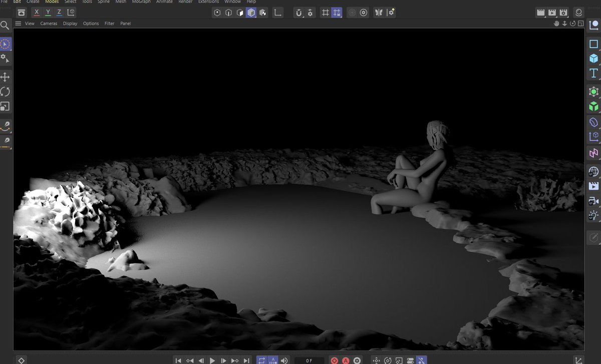This screenshot has width=601, height=364.
Task: Add a Text object from the palette
Action: pyautogui.click(x=593, y=74)
